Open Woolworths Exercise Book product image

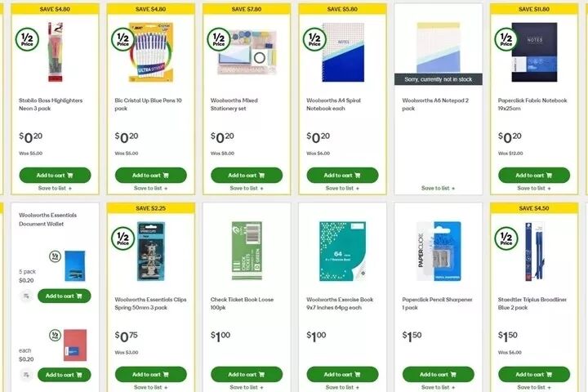342,251
